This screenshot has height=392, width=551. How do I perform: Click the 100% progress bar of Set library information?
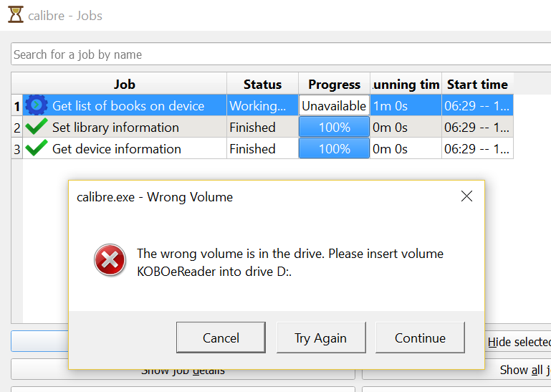coord(334,128)
